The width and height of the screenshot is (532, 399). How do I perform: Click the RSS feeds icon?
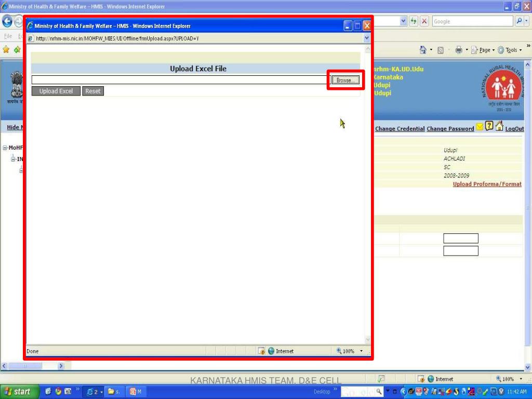click(x=441, y=50)
